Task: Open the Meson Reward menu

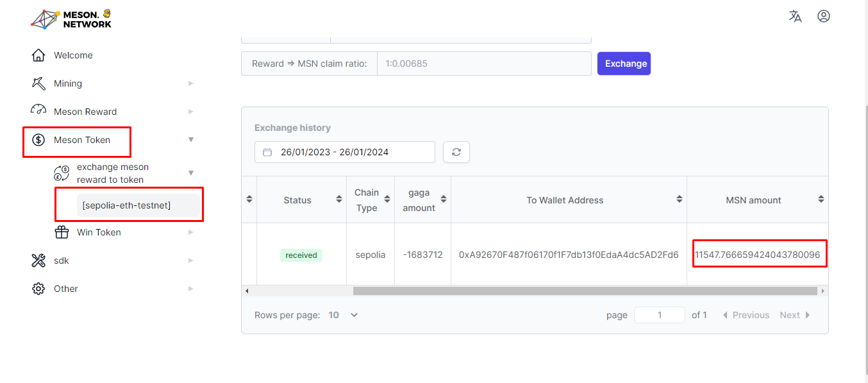Action: tap(85, 112)
